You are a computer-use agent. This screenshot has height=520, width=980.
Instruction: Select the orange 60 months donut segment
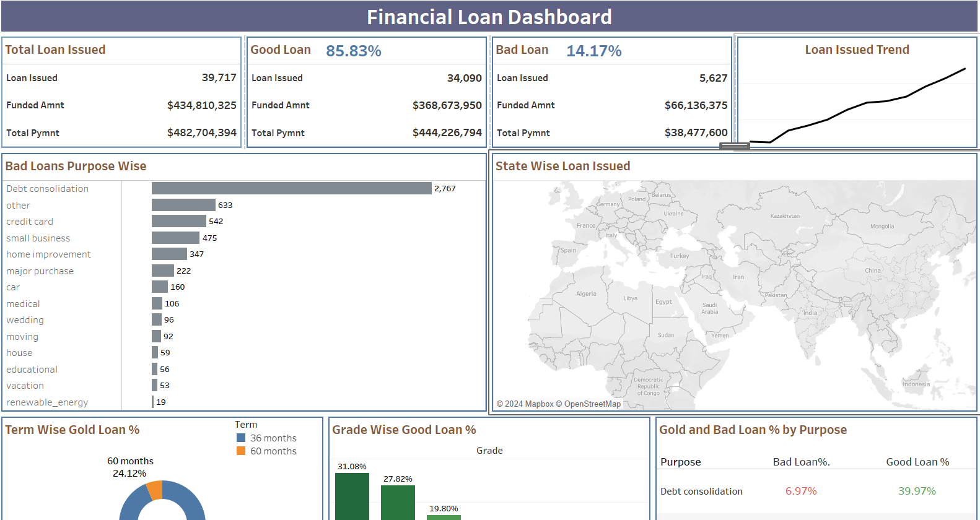click(155, 490)
